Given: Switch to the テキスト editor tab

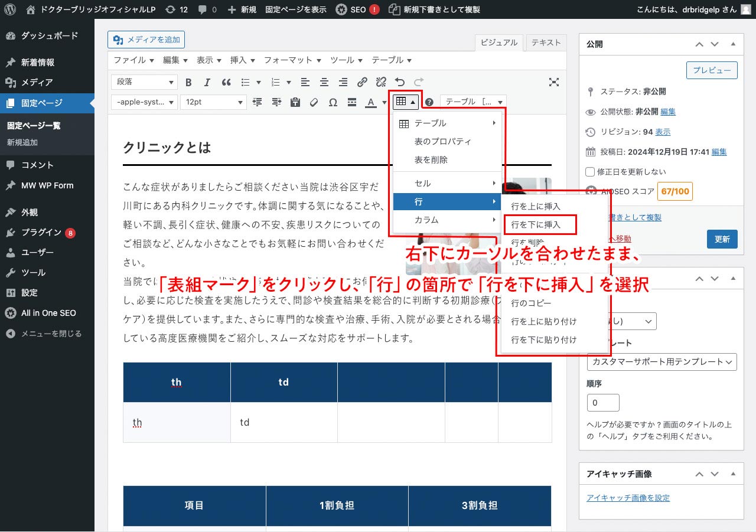Looking at the screenshot, I should pos(546,43).
